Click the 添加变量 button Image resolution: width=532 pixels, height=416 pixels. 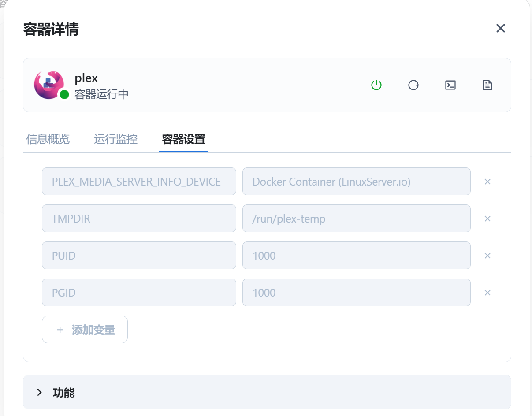[85, 329]
